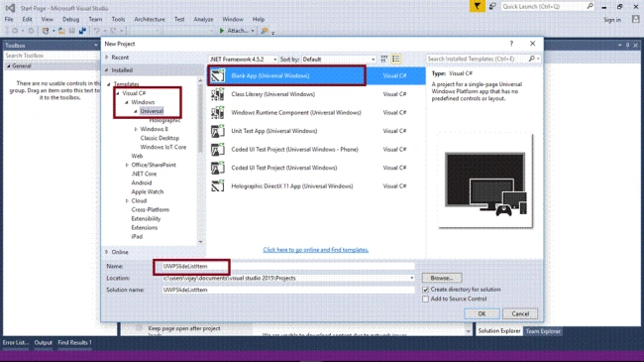The width and height of the screenshot is (644, 362).
Task: Open the File menu
Action: coord(9,19)
